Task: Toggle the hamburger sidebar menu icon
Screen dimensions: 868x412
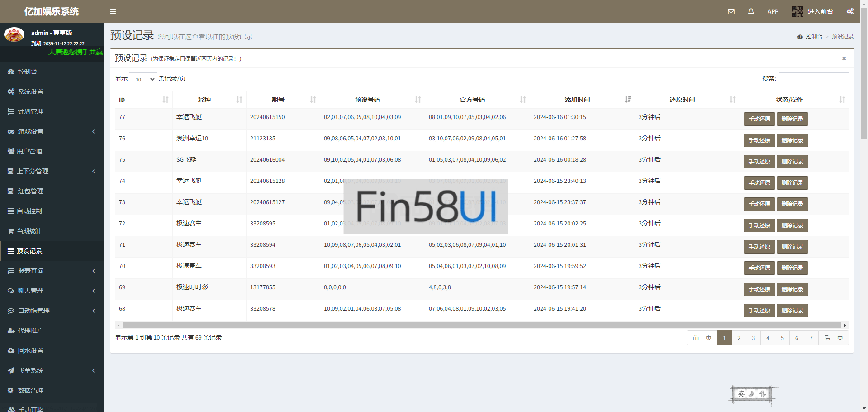Action: pos(113,11)
